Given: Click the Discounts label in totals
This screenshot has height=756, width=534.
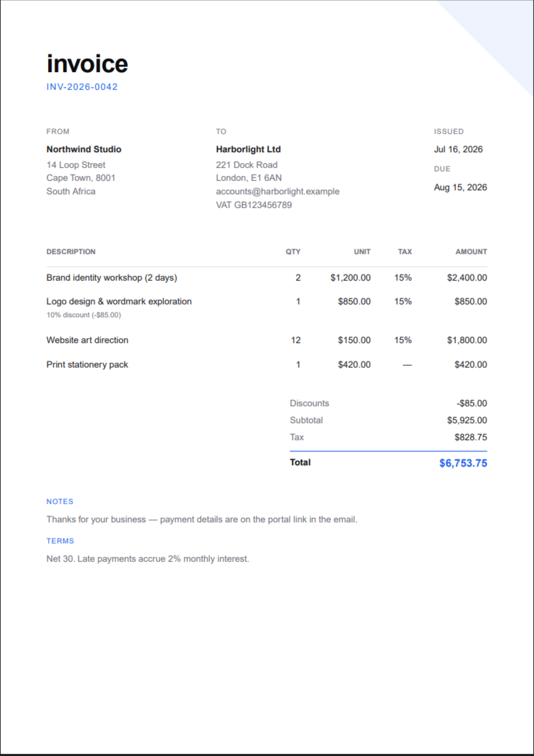Looking at the screenshot, I should click(x=309, y=403).
